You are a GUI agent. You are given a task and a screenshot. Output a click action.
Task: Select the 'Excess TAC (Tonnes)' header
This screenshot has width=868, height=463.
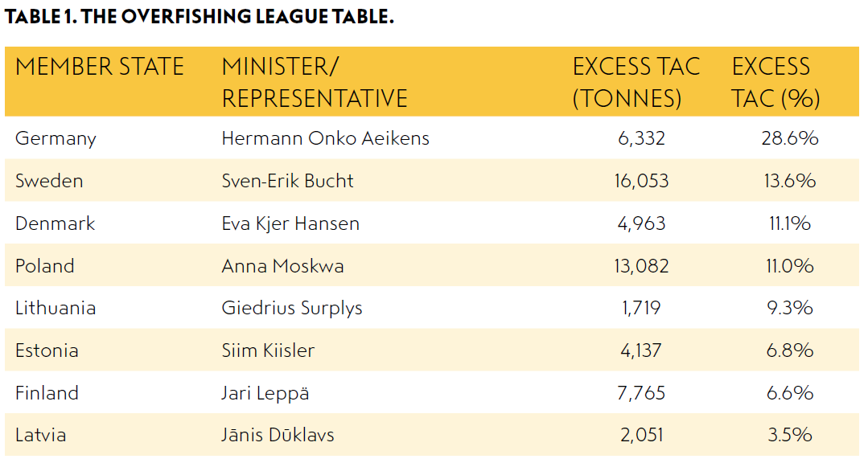tap(636, 82)
